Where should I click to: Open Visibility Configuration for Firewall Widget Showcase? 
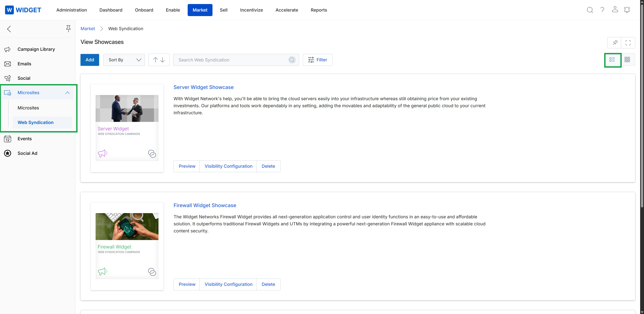coord(228,285)
